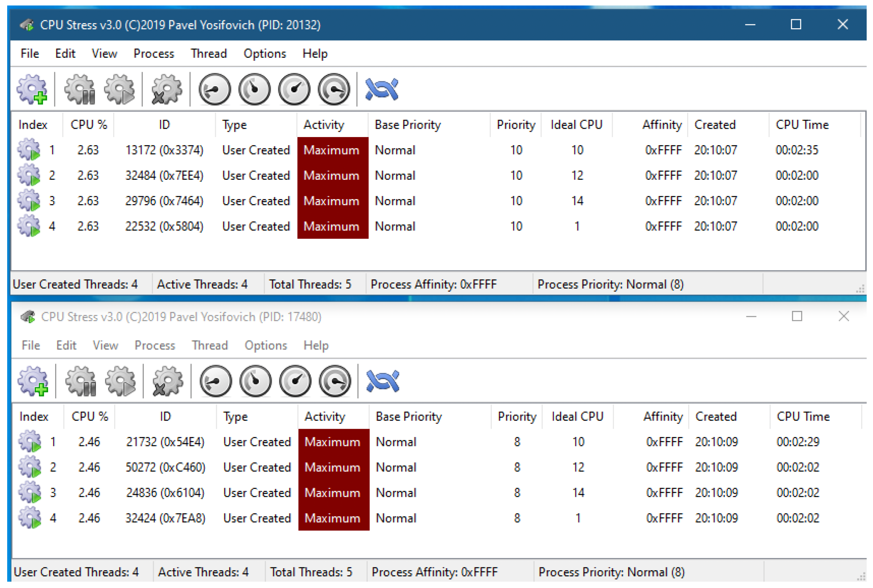
Task: Select thread ID cell "22532 (0x5804)"
Action: click(164, 226)
